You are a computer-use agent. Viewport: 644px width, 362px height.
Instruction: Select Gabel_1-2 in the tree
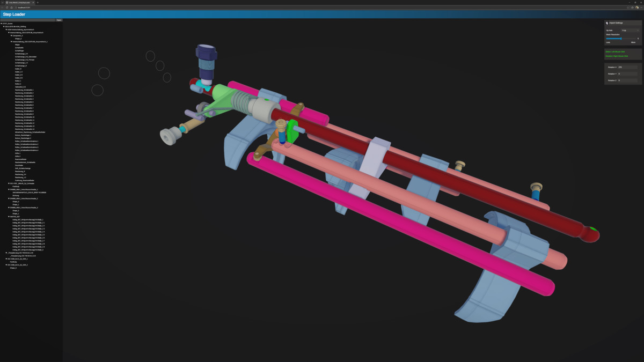coord(19,72)
